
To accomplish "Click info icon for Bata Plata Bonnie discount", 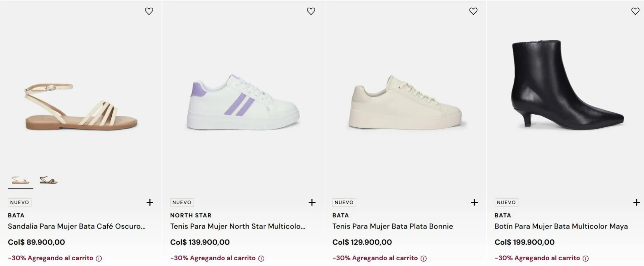I will pos(424,259).
